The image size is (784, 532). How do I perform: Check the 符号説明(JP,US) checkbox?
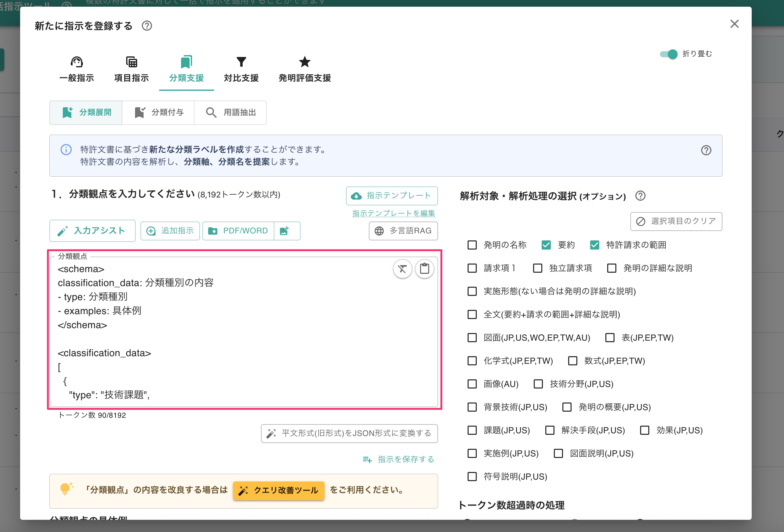pyautogui.click(x=472, y=477)
